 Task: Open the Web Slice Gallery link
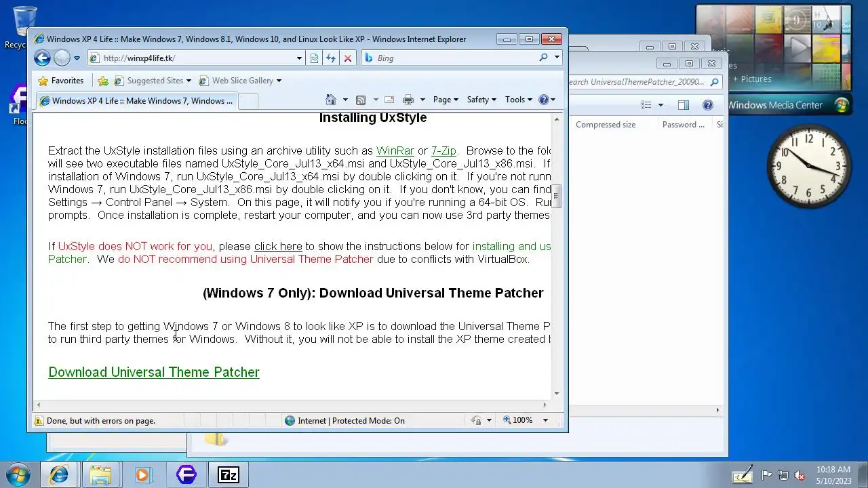point(240,81)
